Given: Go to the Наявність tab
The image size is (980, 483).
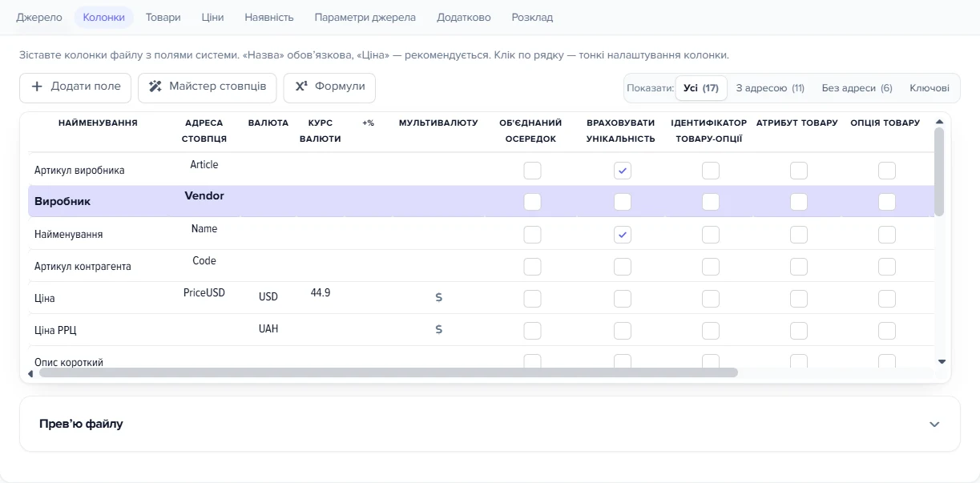Looking at the screenshot, I should 269,17.
